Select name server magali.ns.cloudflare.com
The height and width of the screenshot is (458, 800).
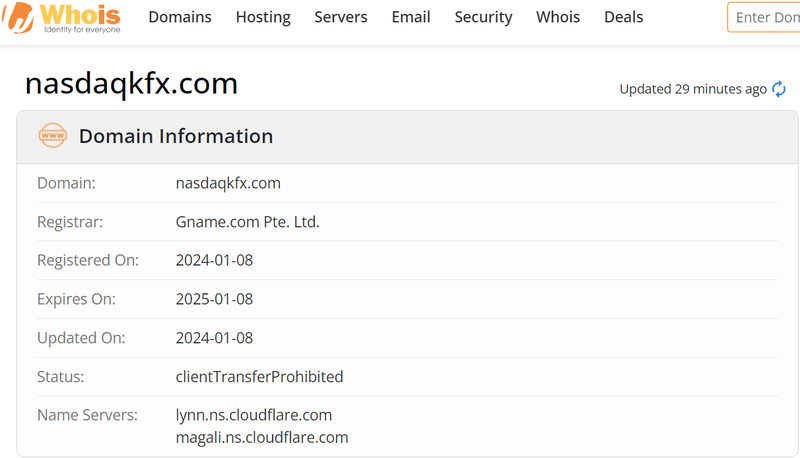pyautogui.click(x=262, y=438)
